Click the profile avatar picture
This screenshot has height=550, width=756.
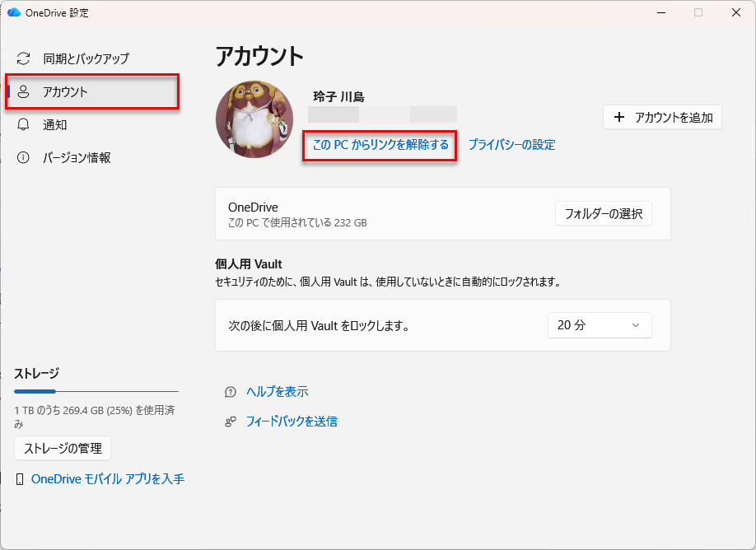click(254, 119)
